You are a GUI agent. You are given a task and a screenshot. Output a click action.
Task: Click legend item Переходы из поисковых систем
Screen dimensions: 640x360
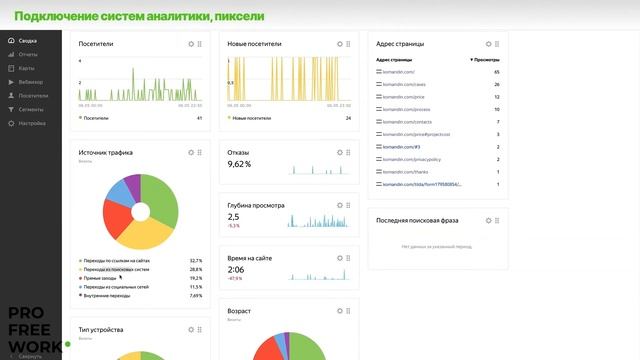click(116, 269)
